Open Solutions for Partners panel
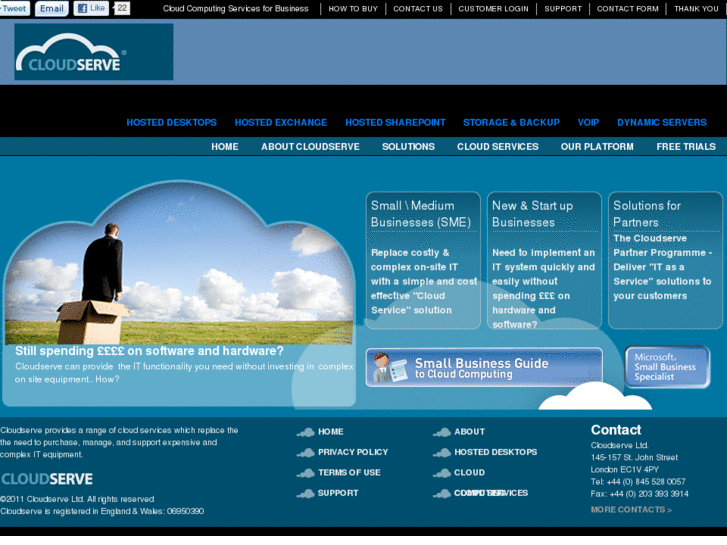Viewport: 727px width, 545px height. [x=665, y=261]
